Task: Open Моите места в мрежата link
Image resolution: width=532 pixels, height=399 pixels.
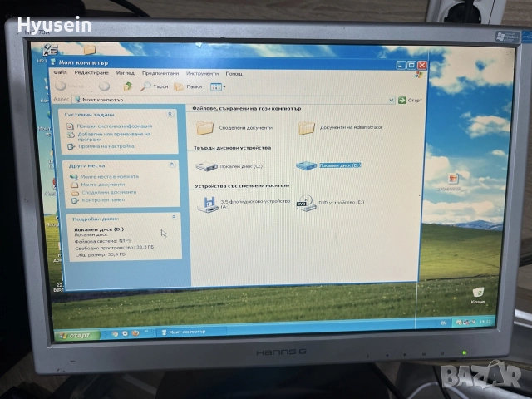Action: click(109, 177)
